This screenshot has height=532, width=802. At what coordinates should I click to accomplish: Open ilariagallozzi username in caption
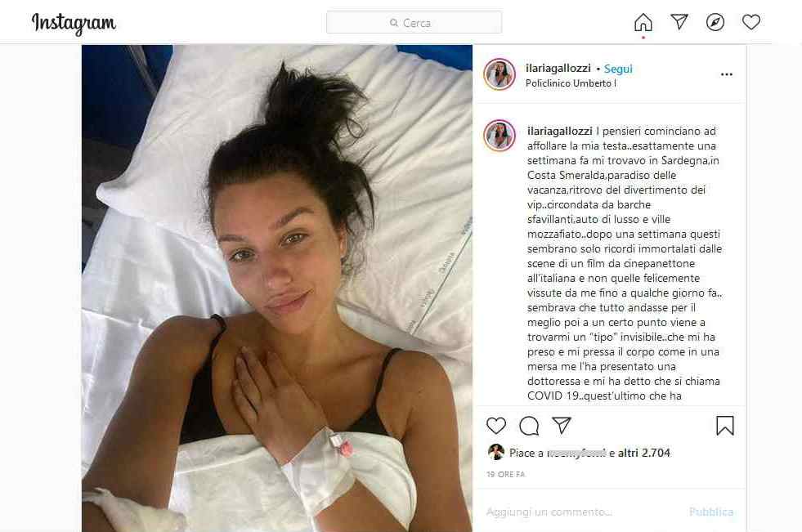(x=559, y=132)
